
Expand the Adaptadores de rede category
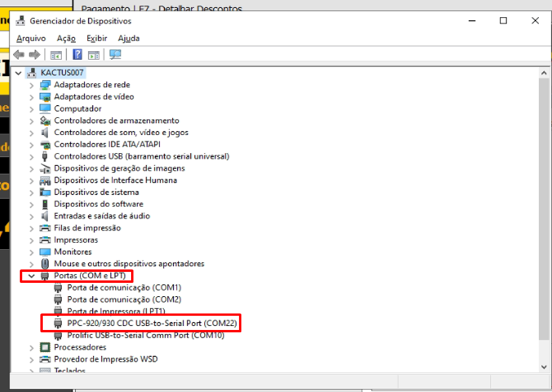pos(31,85)
